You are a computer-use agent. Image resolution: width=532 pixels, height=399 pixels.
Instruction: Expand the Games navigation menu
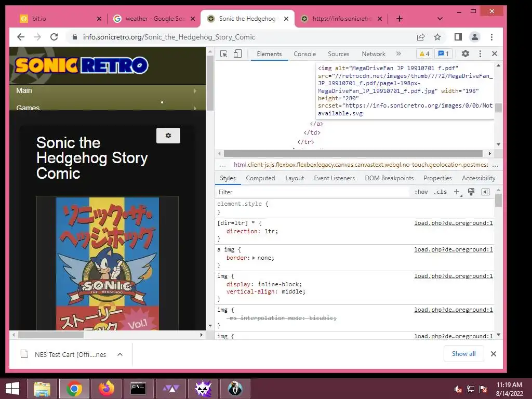107,108
